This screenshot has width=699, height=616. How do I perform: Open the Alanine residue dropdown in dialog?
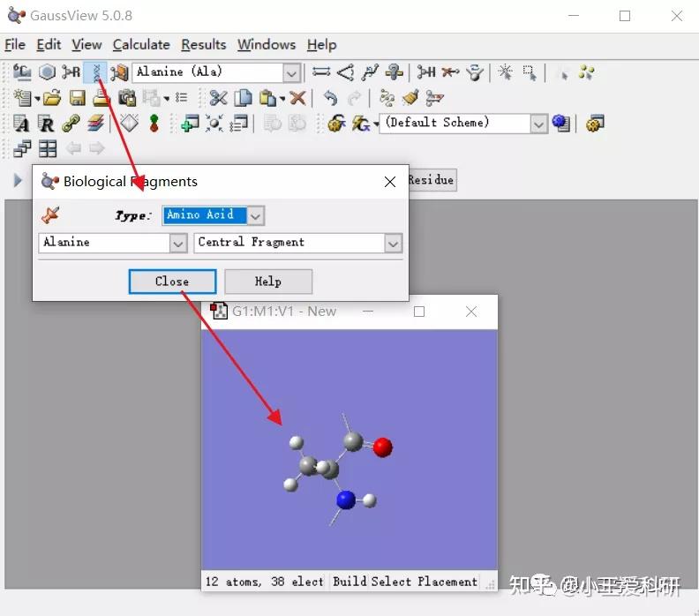pyautogui.click(x=178, y=244)
